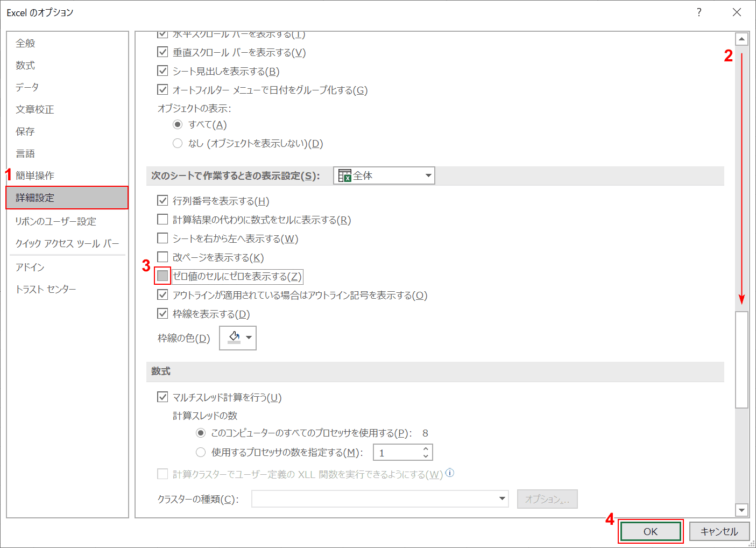Click the processor count field showing 1
This screenshot has width=756, height=548.
tap(396, 453)
